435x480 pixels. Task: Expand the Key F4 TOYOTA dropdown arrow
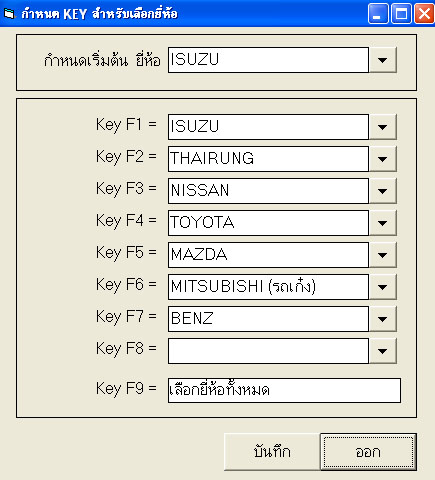point(383,223)
